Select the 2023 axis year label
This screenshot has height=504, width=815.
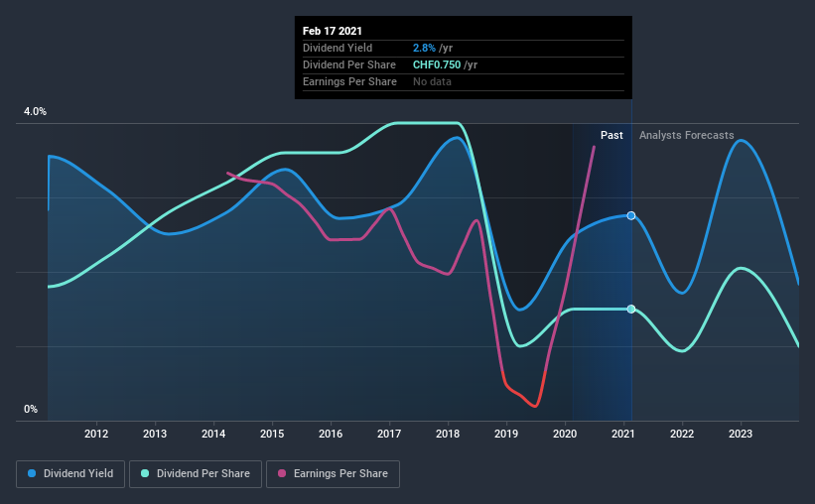tap(741, 434)
